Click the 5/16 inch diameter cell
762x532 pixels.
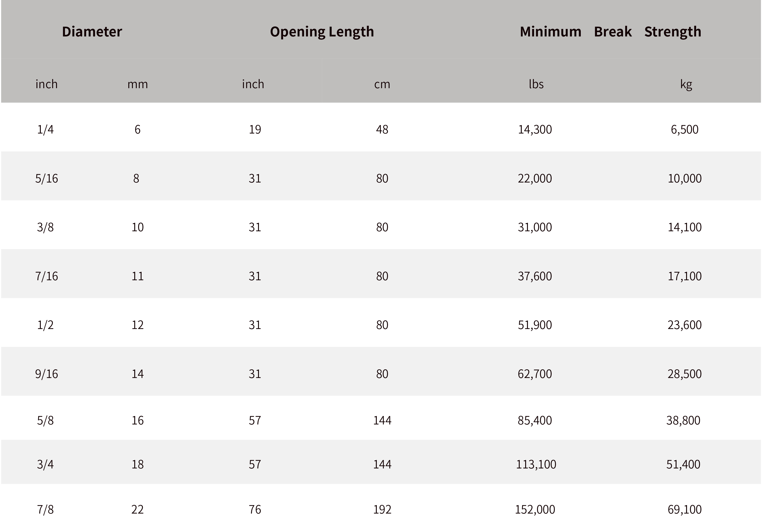point(46,178)
